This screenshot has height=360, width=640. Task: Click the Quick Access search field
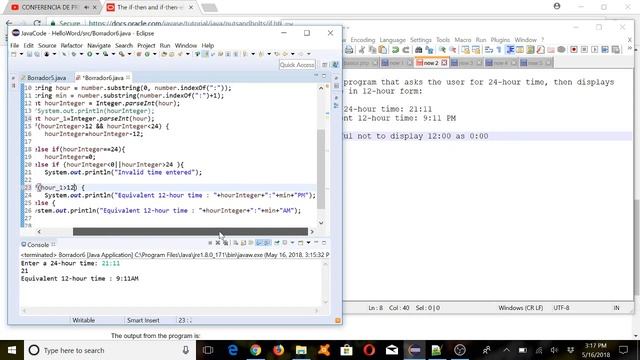297,64
